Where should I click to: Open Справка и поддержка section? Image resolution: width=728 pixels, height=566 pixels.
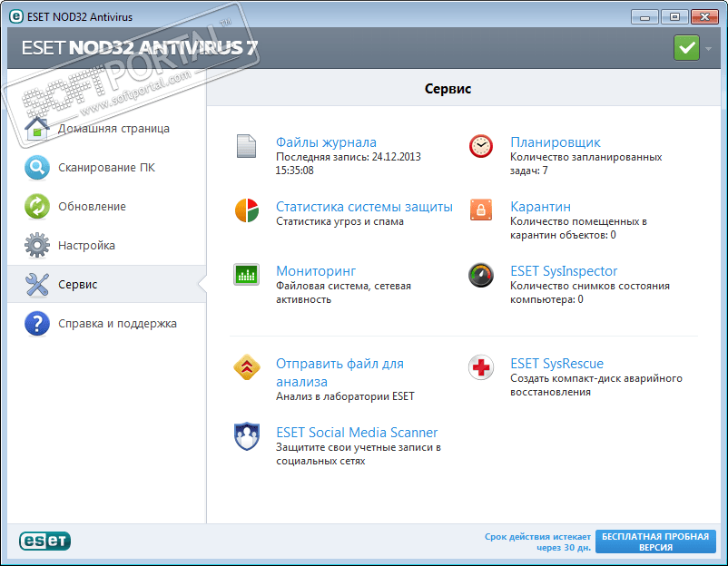pyautogui.click(x=117, y=323)
